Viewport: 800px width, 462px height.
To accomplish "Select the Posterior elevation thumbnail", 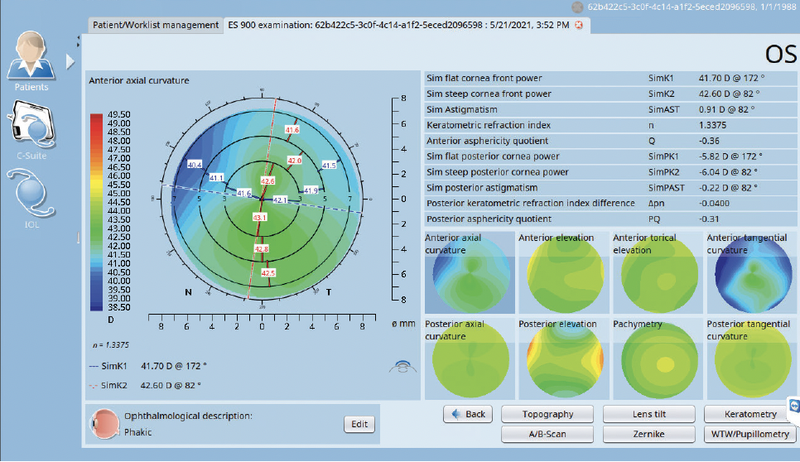I will [564, 358].
